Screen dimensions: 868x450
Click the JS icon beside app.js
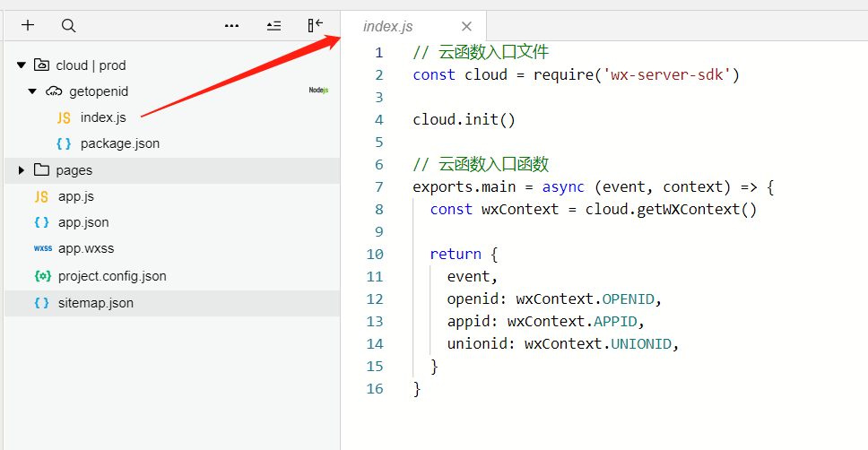click(41, 196)
